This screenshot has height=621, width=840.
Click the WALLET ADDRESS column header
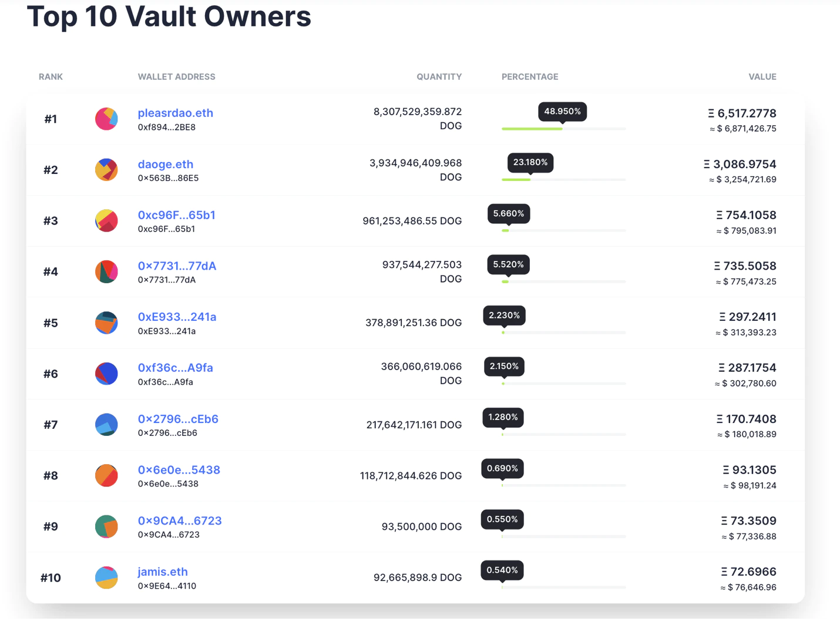(x=176, y=77)
